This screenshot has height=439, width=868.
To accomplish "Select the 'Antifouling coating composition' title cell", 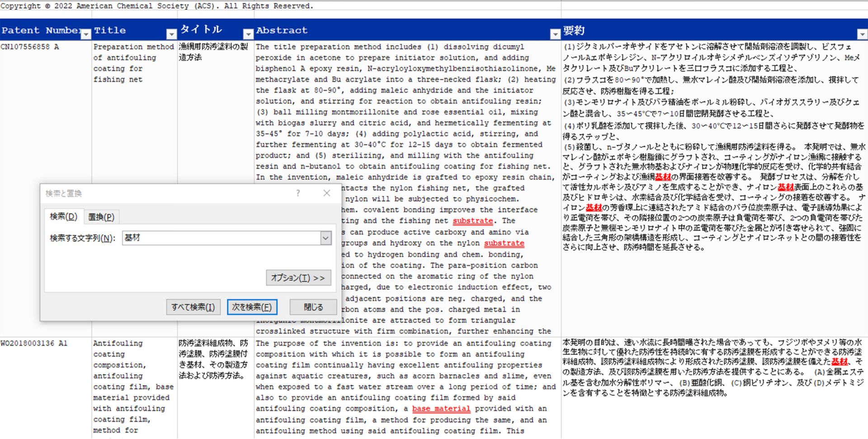I will 135,388.
